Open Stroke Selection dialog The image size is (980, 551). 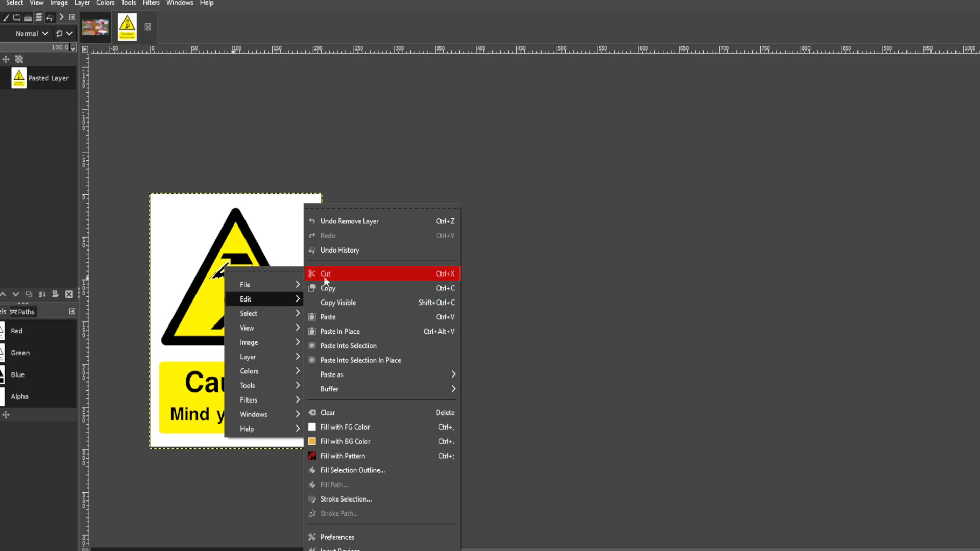pos(382,499)
